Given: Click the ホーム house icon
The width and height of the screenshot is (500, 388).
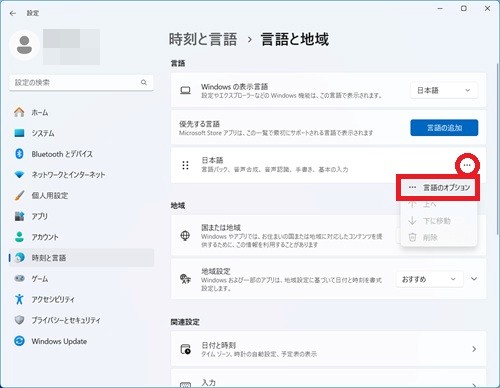Looking at the screenshot, I should tap(19, 112).
